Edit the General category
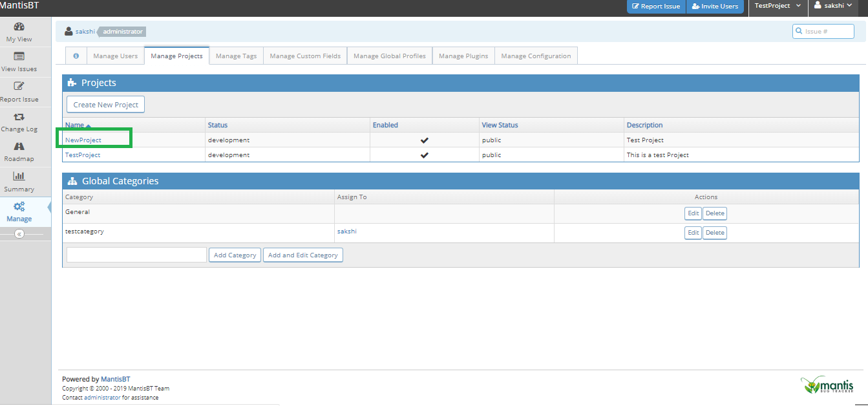 point(693,213)
